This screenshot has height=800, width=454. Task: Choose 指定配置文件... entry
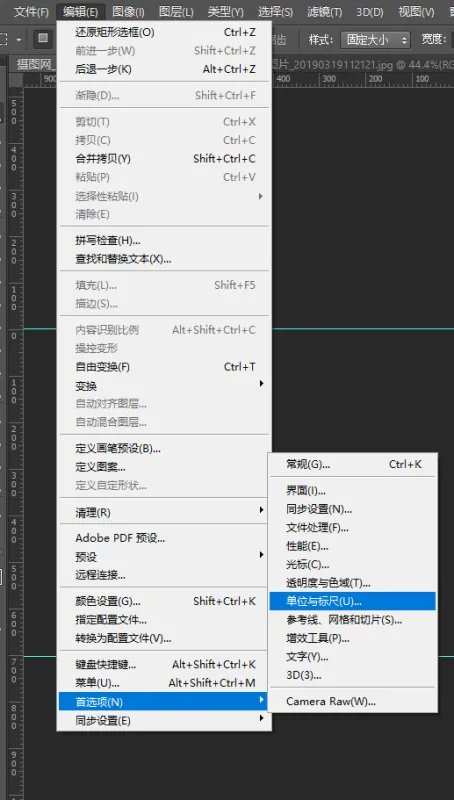164,620
